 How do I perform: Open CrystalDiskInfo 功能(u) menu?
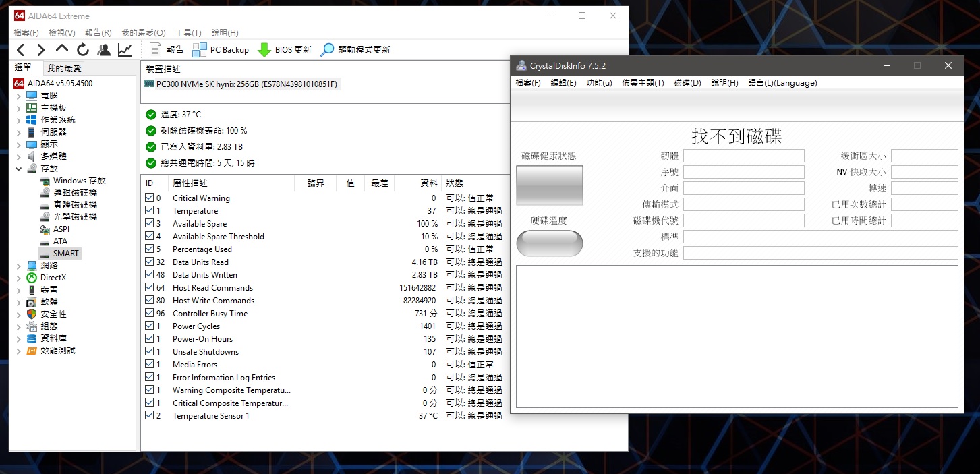(x=599, y=83)
